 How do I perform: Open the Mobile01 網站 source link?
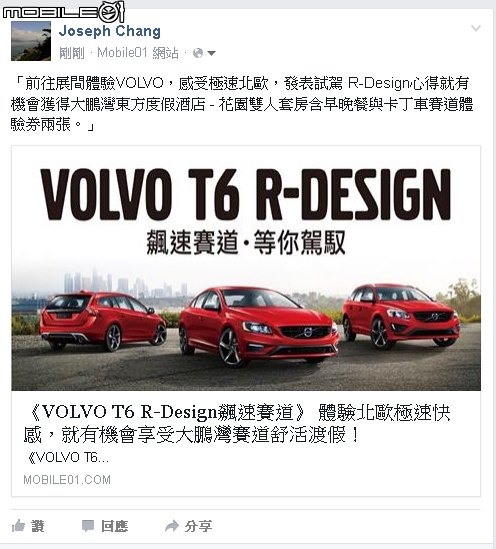coord(138,53)
